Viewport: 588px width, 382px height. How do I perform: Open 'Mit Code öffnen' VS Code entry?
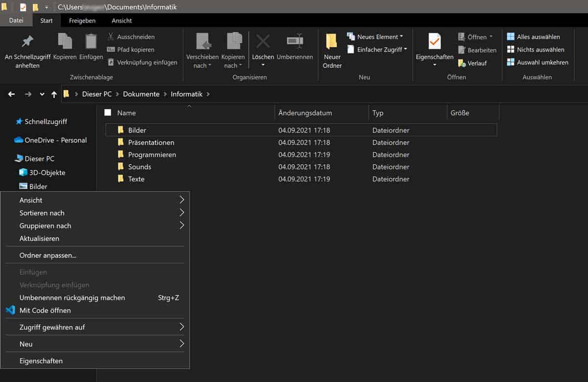coord(45,310)
